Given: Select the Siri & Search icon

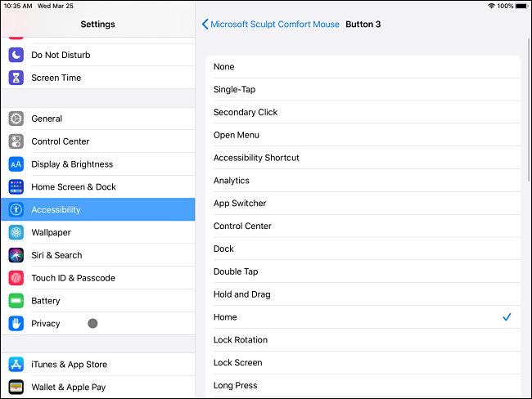Looking at the screenshot, I should tap(16, 255).
